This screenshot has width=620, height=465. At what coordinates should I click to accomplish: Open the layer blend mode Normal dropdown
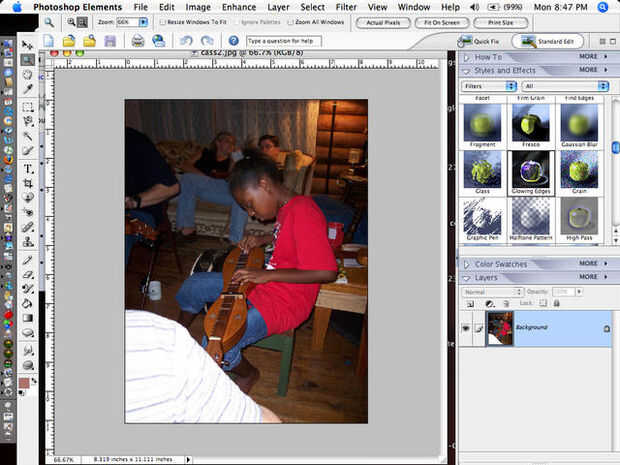click(493, 292)
